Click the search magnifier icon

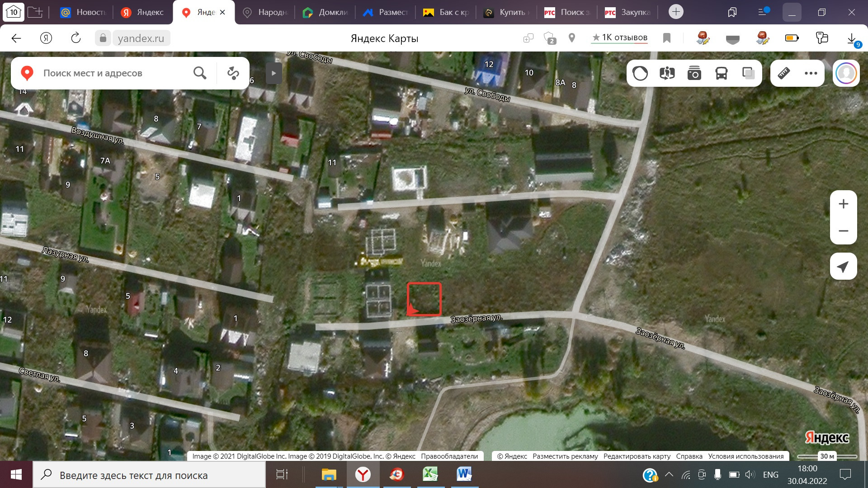200,73
